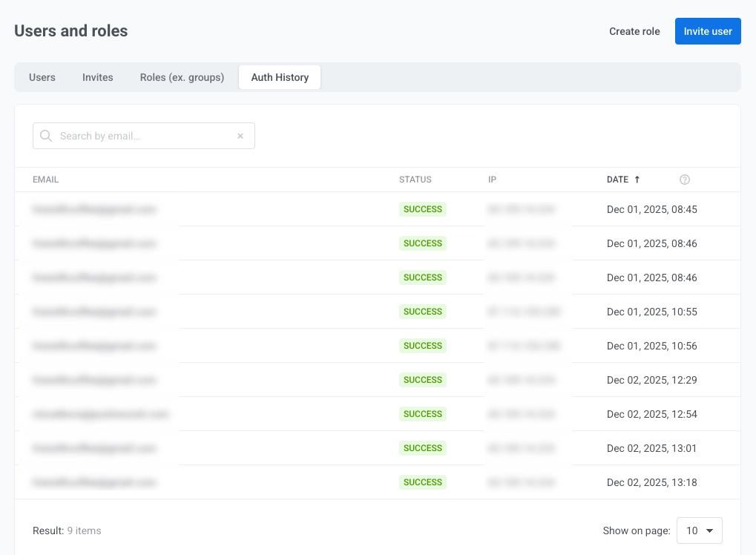Focus the Search by email field
Viewport: 756px width, 555px height.
[x=145, y=136]
